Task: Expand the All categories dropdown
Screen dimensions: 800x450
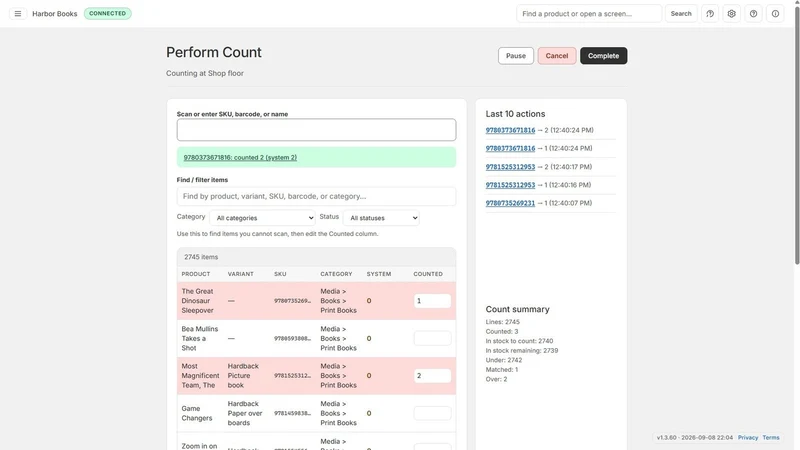Action: click(262, 218)
